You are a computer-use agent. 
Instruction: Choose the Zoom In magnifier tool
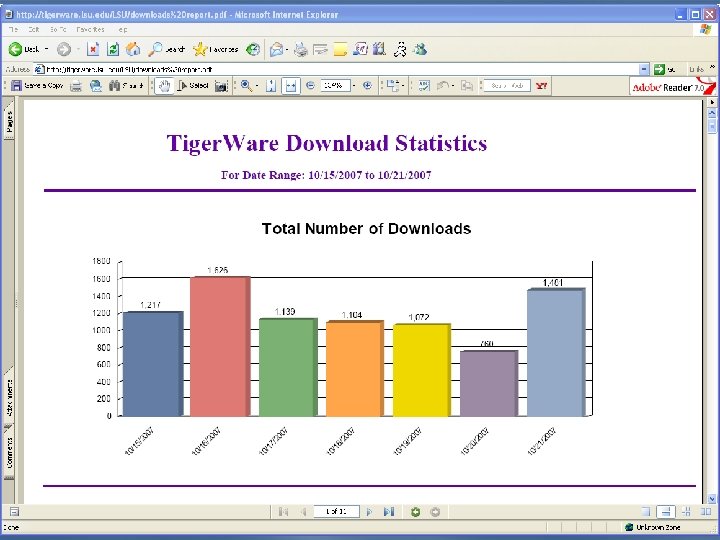(x=246, y=86)
